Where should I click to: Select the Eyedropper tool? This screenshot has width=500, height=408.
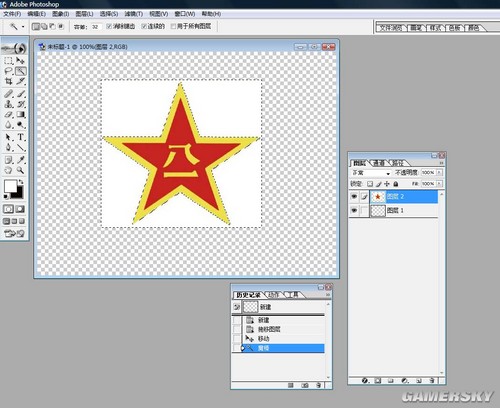[20, 160]
